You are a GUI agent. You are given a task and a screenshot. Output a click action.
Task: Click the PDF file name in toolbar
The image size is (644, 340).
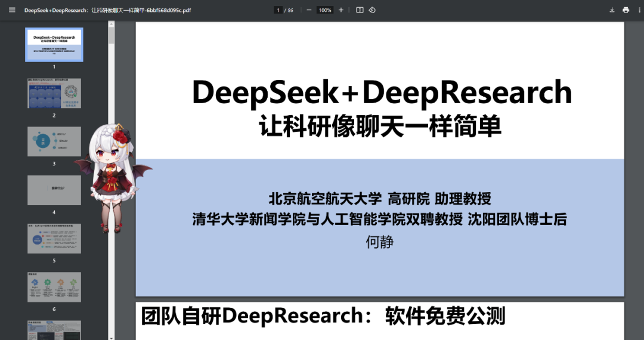click(107, 10)
